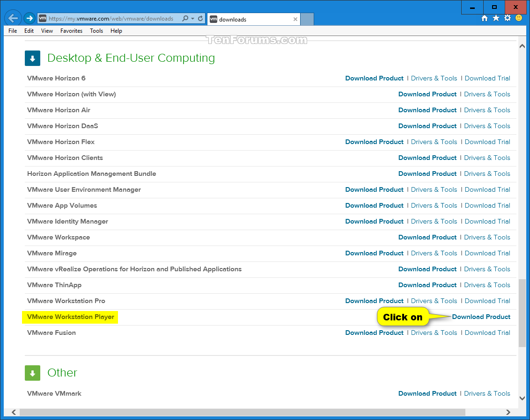Click Drivers & Tools for VMware Identity Manager
The width and height of the screenshot is (530, 420).
click(x=434, y=221)
